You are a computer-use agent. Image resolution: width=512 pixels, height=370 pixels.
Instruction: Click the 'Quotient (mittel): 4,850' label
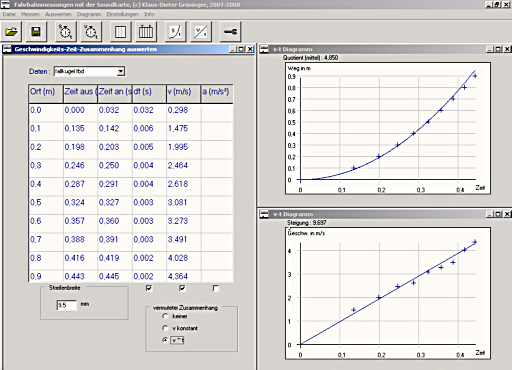[x=310, y=58]
